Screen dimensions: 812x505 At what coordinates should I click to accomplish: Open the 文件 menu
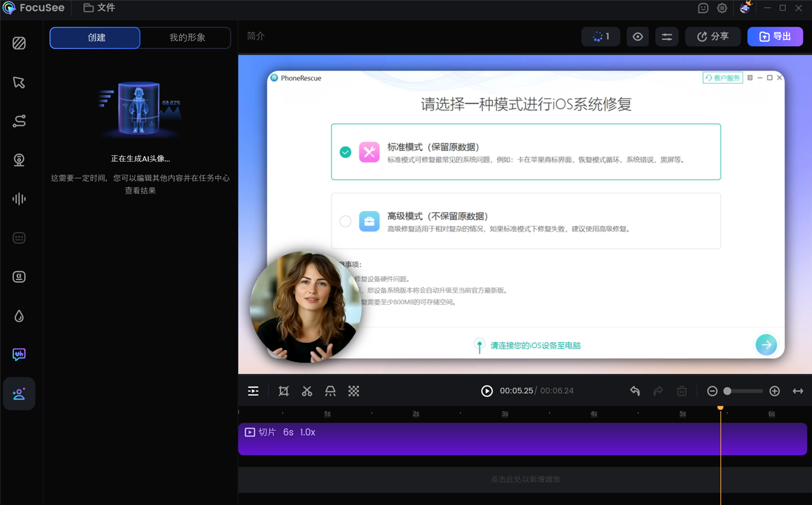click(x=98, y=8)
